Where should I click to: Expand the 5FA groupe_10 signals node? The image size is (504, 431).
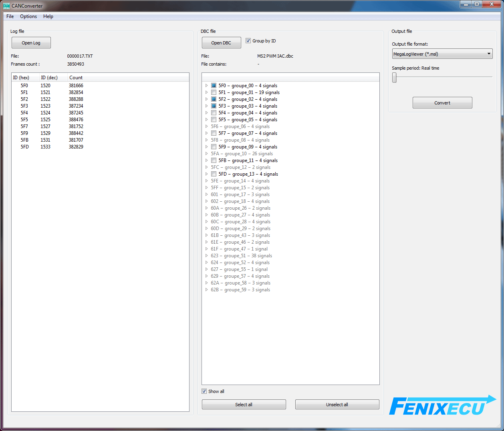coord(207,154)
